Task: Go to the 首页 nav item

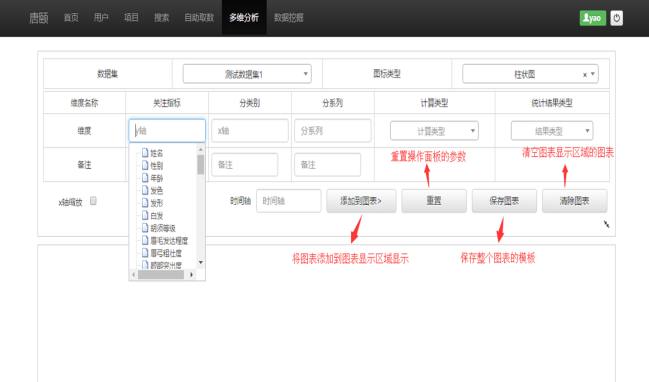Action: coord(71,18)
